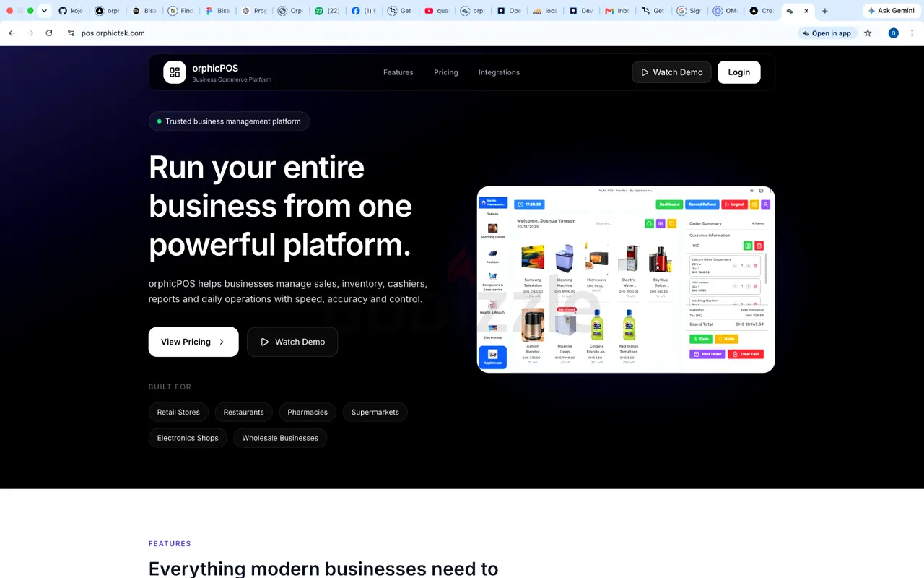Click the Restaurants pill
The height and width of the screenshot is (578, 924).
[243, 412]
